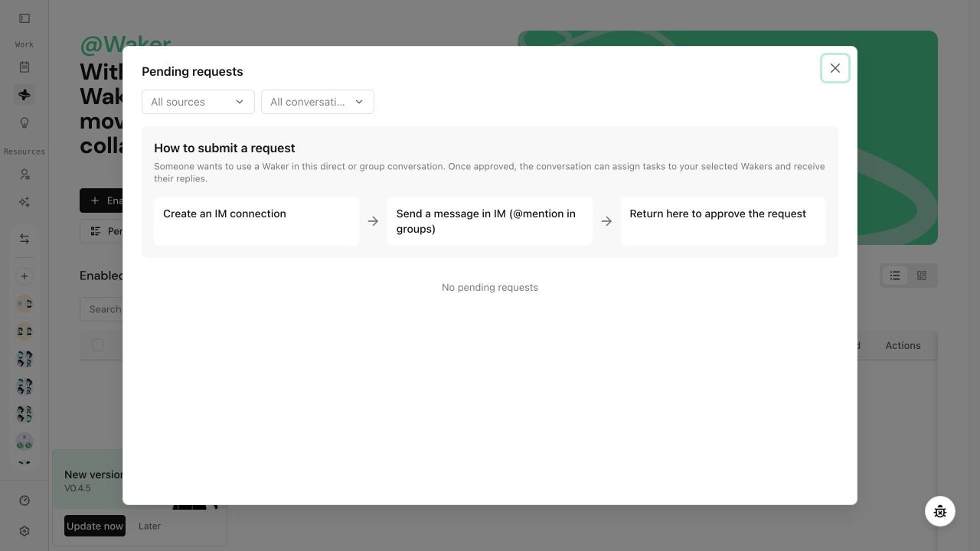
Task: Click Update now button
Action: (x=95, y=526)
